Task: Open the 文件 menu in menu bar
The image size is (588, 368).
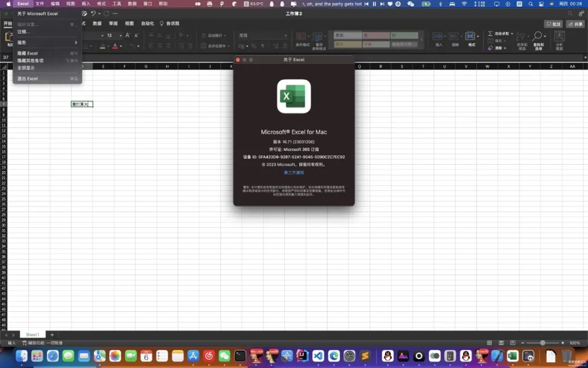Action: point(39,4)
